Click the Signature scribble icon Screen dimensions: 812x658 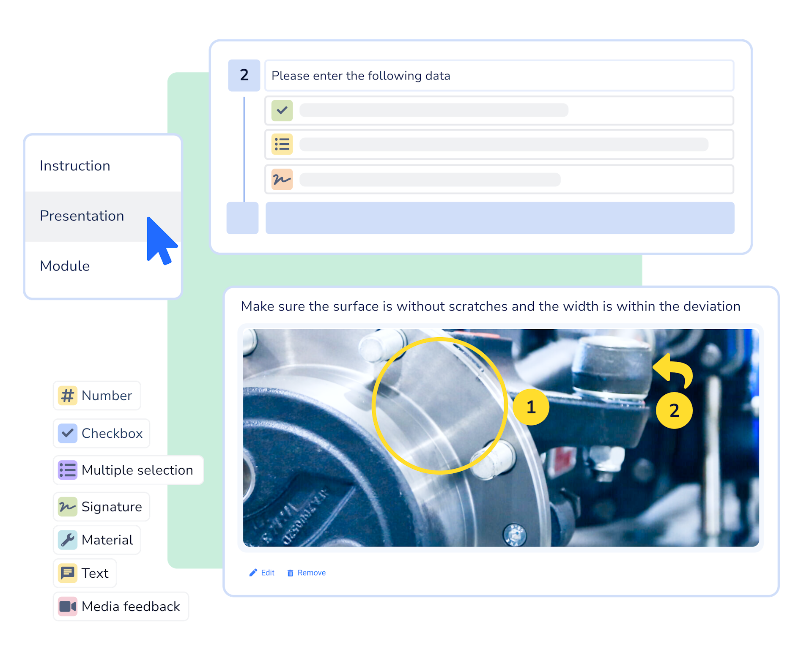(68, 506)
